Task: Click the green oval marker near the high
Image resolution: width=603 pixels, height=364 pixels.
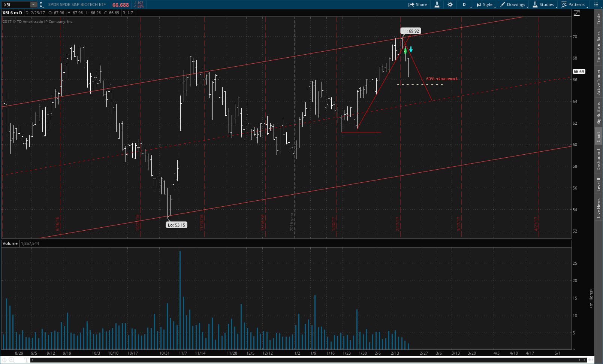Action: (405, 51)
